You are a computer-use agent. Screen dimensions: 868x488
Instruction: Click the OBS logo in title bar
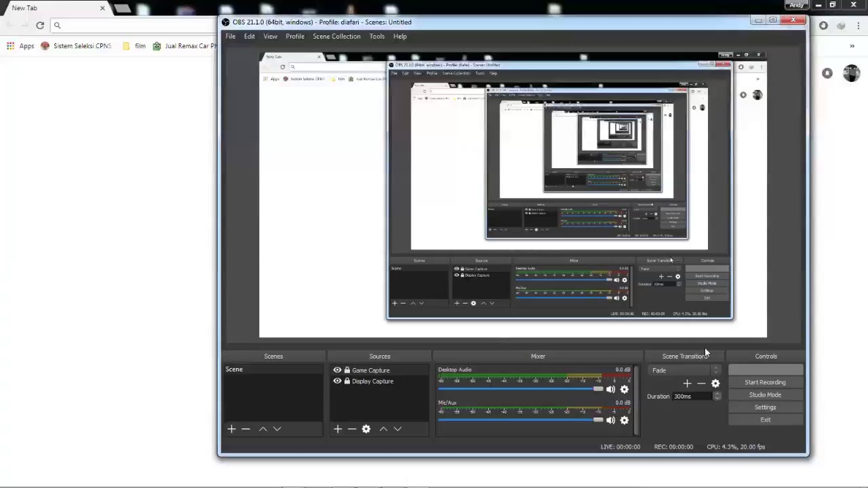(226, 22)
